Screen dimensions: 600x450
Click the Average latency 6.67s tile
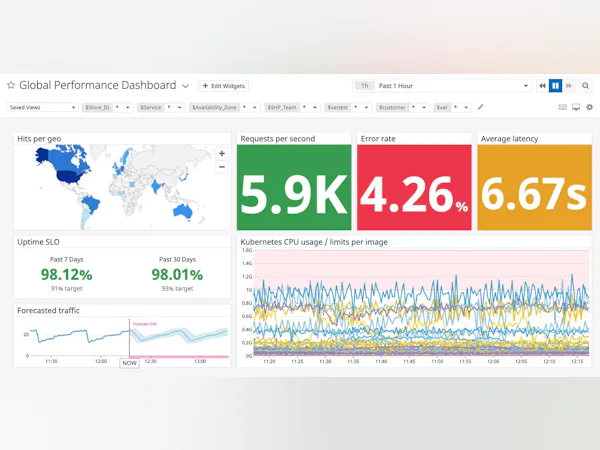pos(535,188)
